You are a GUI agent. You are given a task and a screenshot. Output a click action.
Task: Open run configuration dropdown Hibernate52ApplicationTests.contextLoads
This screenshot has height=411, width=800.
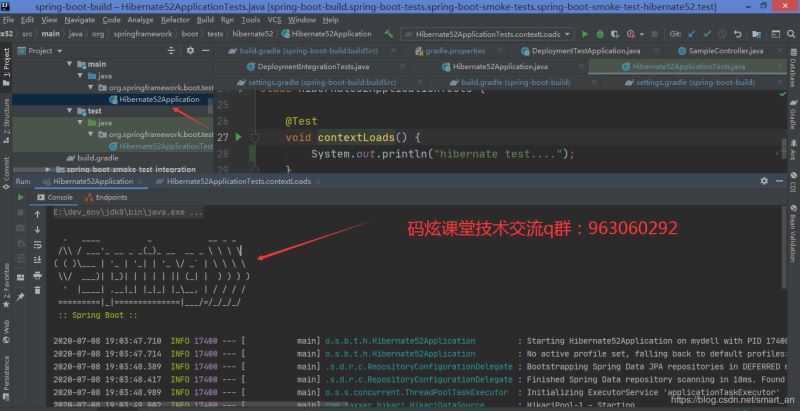click(x=487, y=34)
